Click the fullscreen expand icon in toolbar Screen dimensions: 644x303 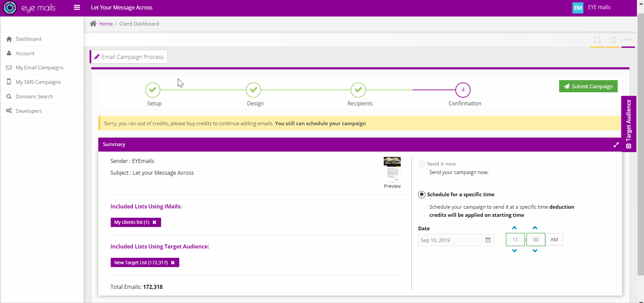point(597,40)
